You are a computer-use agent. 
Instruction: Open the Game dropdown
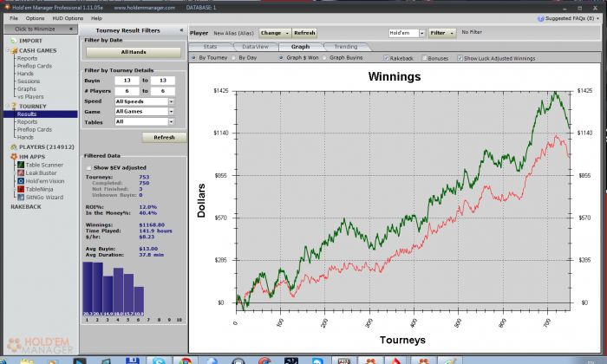(x=171, y=112)
